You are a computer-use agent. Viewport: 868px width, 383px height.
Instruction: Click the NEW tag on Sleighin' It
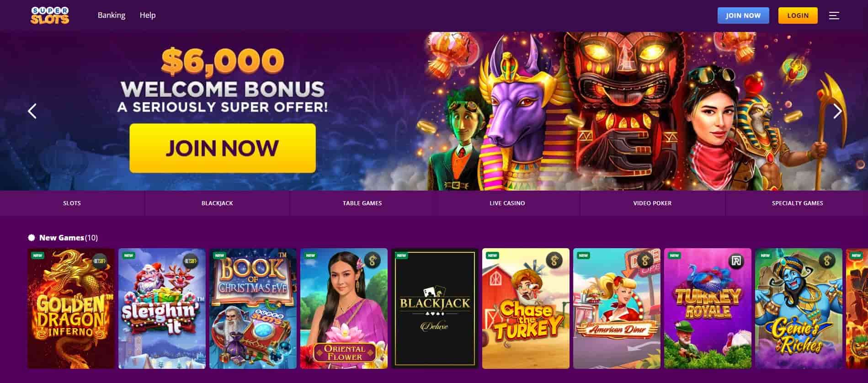128,255
